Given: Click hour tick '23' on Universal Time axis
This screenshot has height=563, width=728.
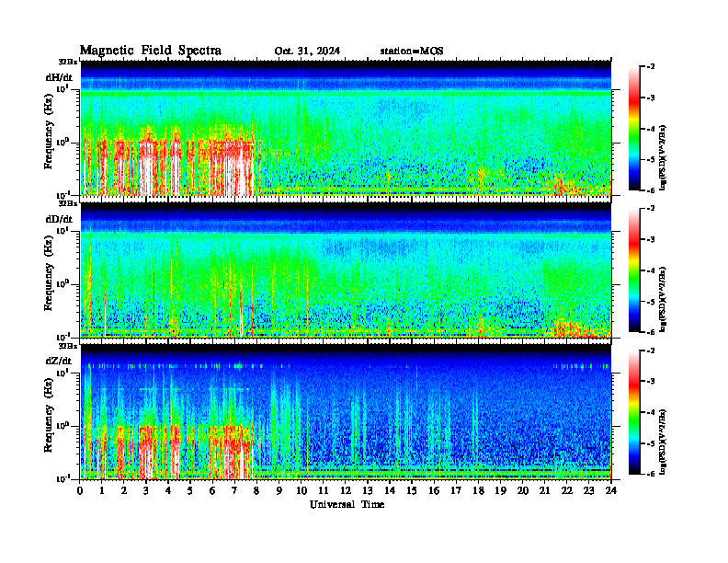Looking at the screenshot, I should pyautogui.click(x=589, y=490).
